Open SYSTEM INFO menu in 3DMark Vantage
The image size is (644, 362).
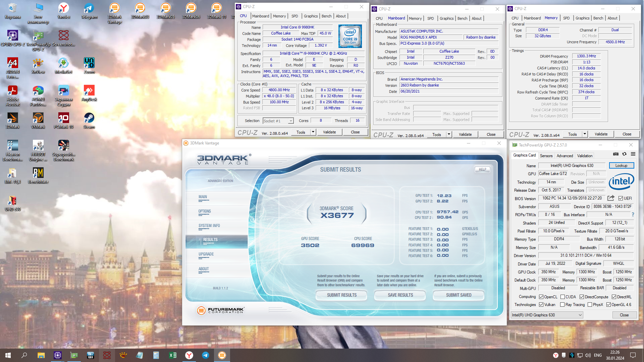point(209,226)
